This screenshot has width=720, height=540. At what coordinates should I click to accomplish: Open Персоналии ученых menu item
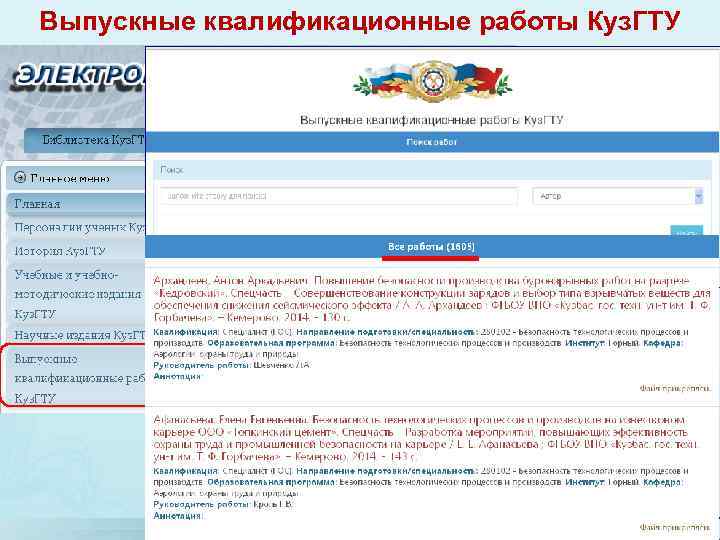tap(76, 227)
